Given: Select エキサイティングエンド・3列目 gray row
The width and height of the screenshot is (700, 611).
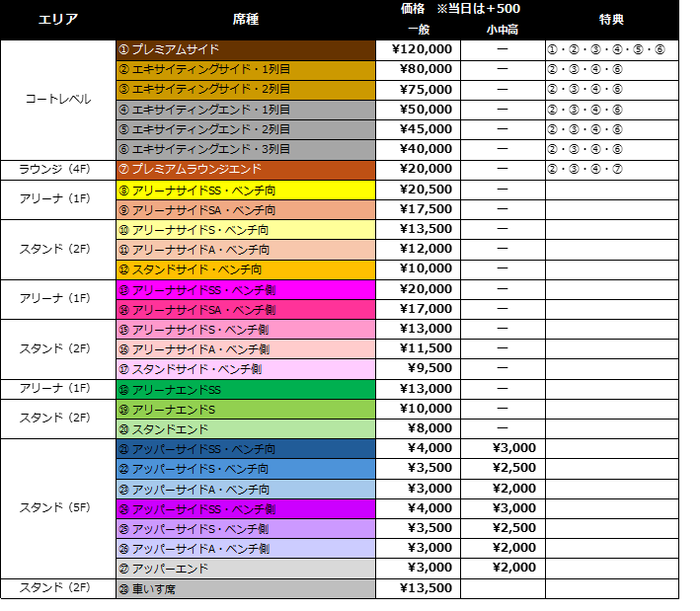Looking at the screenshot, I should pos(245,149).
